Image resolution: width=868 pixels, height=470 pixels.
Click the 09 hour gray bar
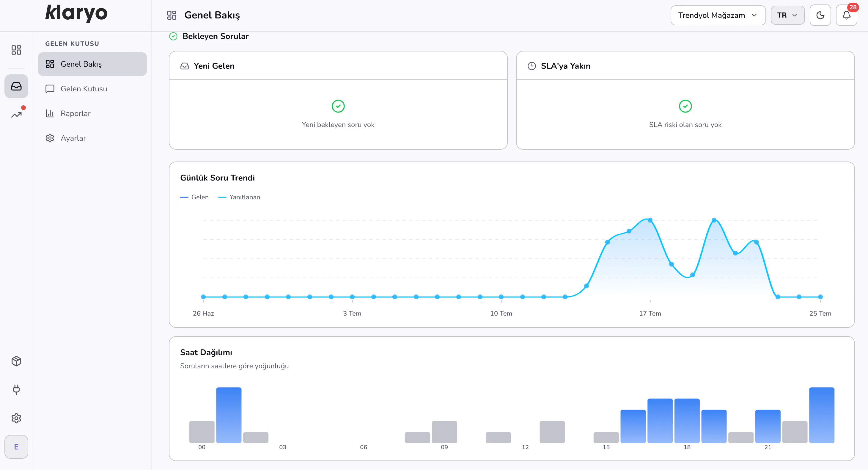(444, 432)
